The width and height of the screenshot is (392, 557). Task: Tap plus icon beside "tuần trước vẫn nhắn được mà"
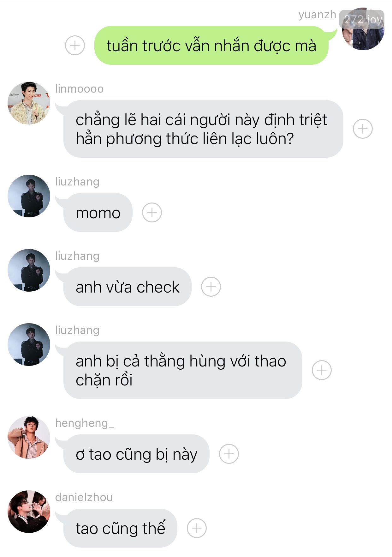75,45
